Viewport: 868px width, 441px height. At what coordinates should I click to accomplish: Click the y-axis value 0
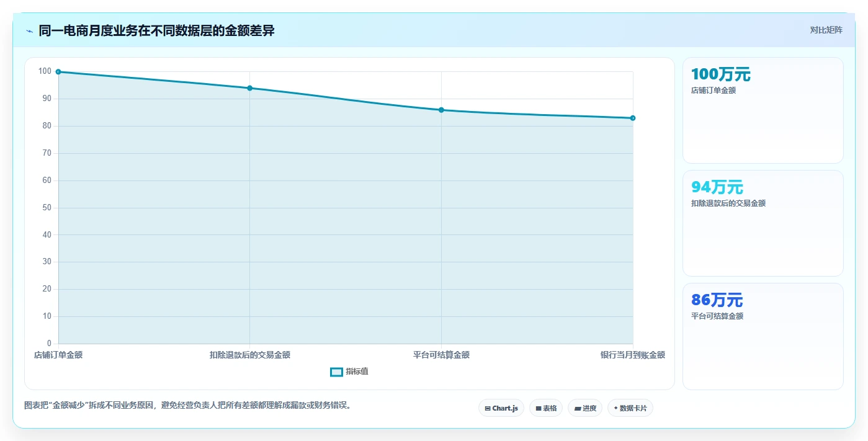click(49, 344)
